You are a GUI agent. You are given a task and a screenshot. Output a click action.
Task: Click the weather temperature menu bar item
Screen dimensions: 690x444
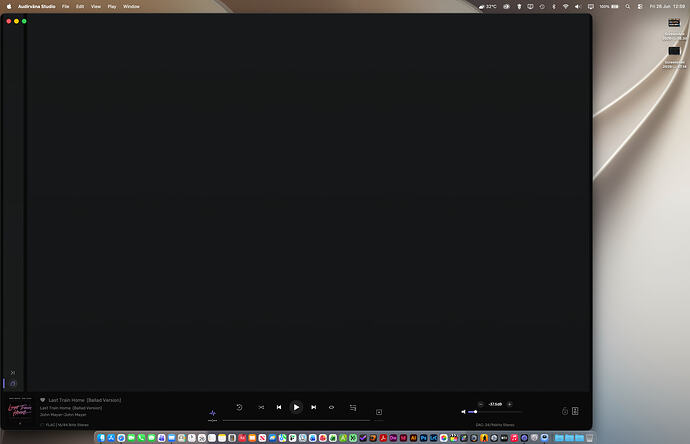(x=488, y=7)
